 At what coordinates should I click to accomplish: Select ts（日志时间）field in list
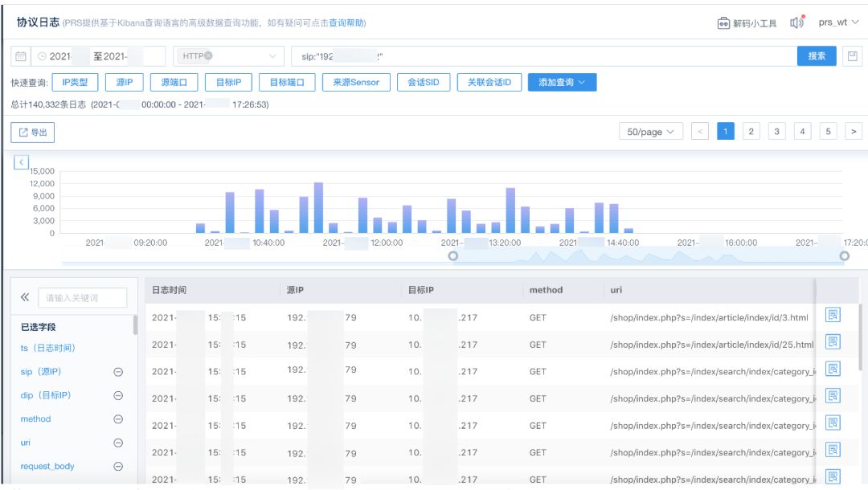[47, 348]
